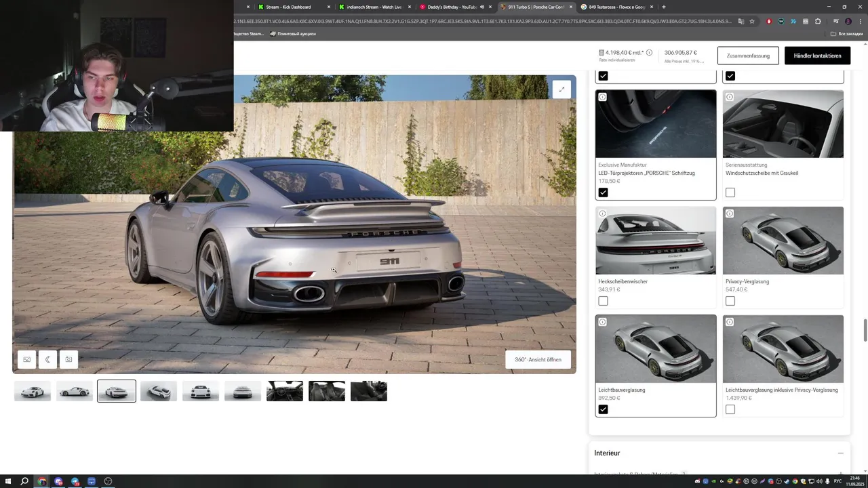
Task: Show info for Privacy-Verglasung option
Action: coord(730,213)
